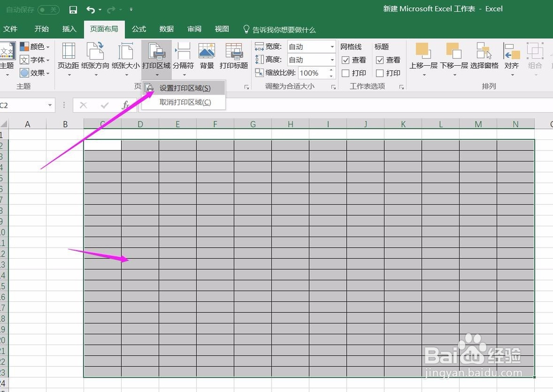
Task: Open the Margins (页边距) tool
Action: click(69, 59)
